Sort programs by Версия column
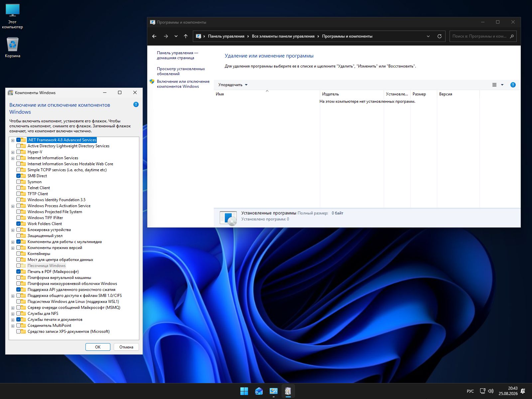Viewport: 532px width, 399px height. [x=458, y=94]
